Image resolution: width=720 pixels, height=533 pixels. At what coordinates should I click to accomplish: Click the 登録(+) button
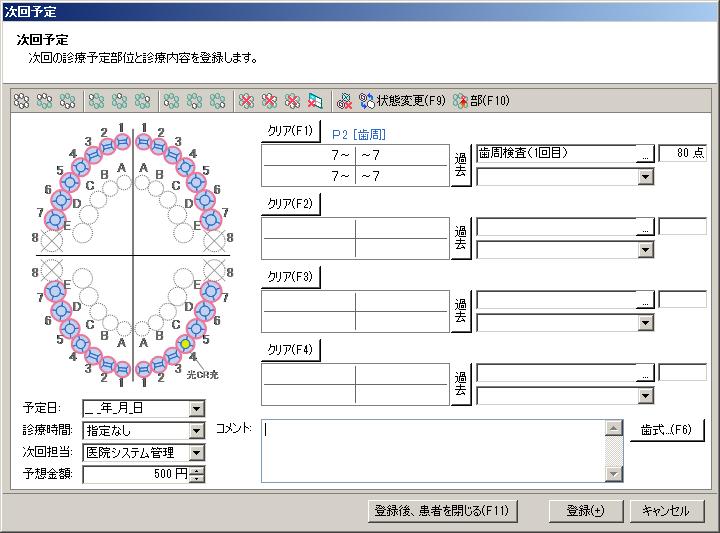(x=585, y=511)
